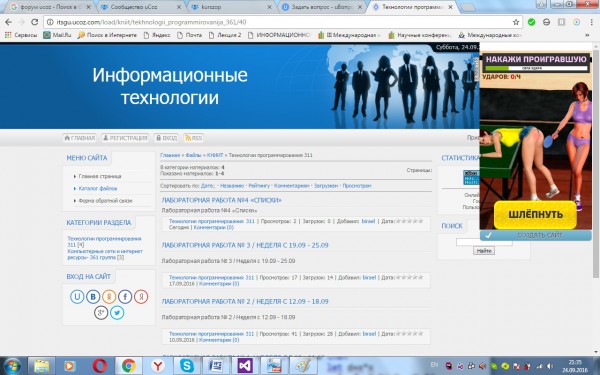
Task: Click the page vertical scrollbar
Action: point(596,163)
